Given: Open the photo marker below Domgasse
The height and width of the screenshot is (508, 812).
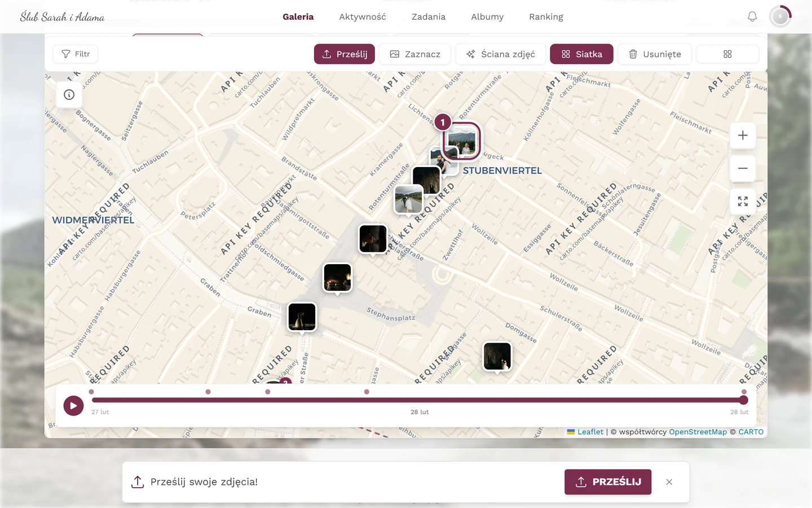Looking at the screenshot, I should tap(497, 357).
